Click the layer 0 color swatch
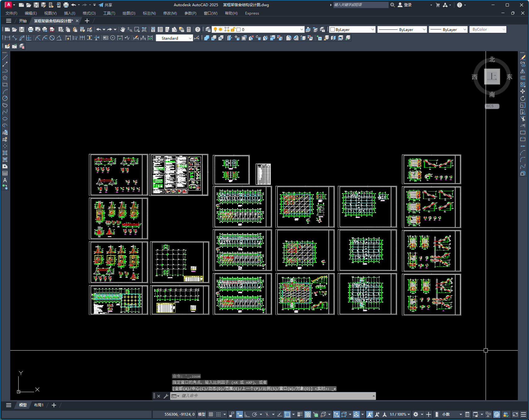 point(239,29)
